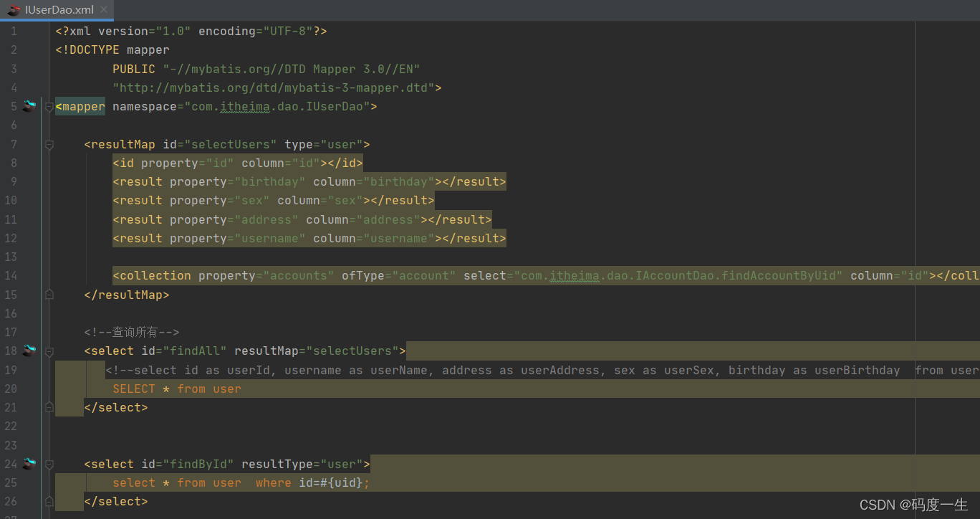Click the MyBatis gutter icon on line 5
The height and width of the screenshot is (519, 980).
[29, 106]
